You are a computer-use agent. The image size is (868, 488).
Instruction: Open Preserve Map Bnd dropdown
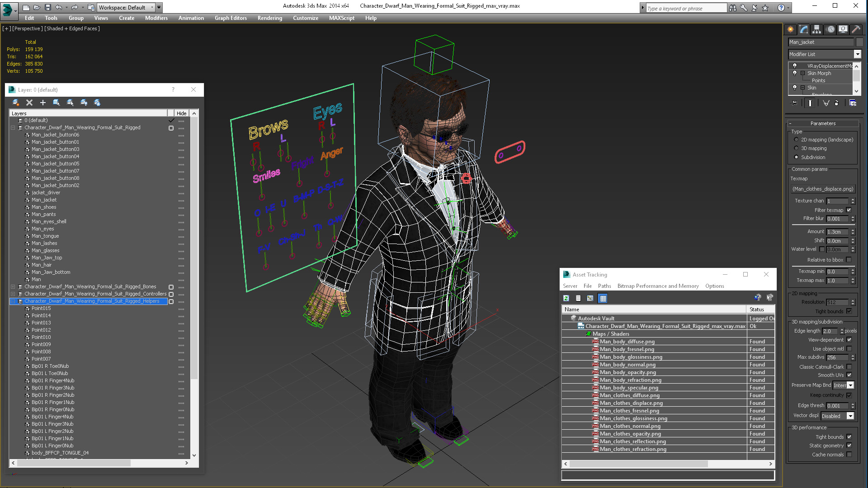pos(850,385)
